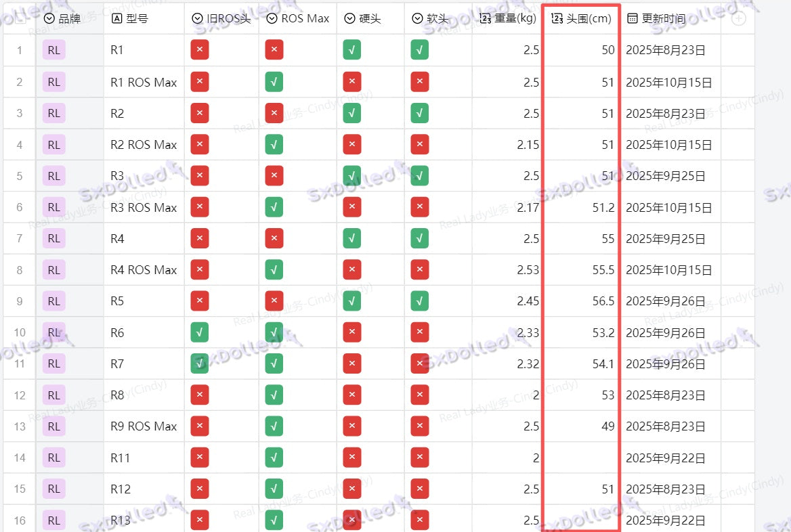This screenshot has height=532, width=791.
Task: Toggle the red × in R1's ROS Max cell
Action: (x=274, y=50)
